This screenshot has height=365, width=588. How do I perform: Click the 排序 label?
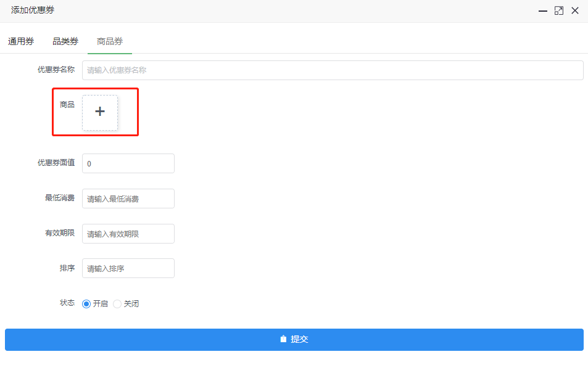pyautogui.click(x=67, y=268)
